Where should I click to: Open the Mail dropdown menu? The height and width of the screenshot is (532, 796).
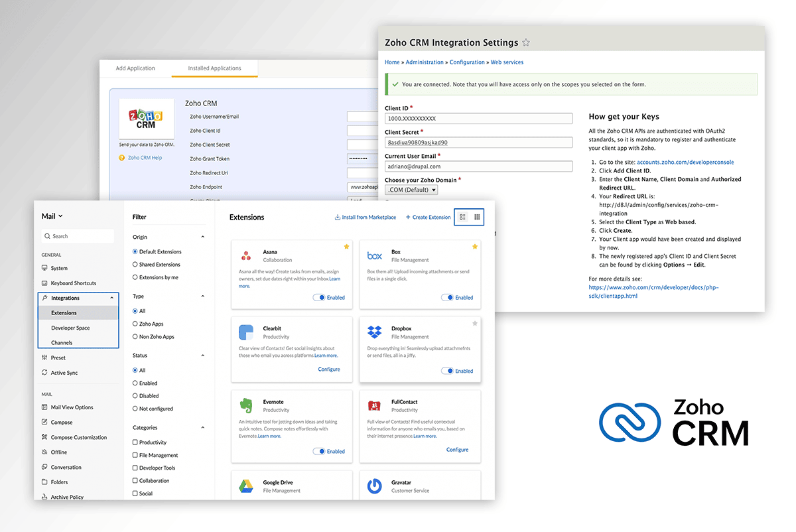click(x=52, y=216)
